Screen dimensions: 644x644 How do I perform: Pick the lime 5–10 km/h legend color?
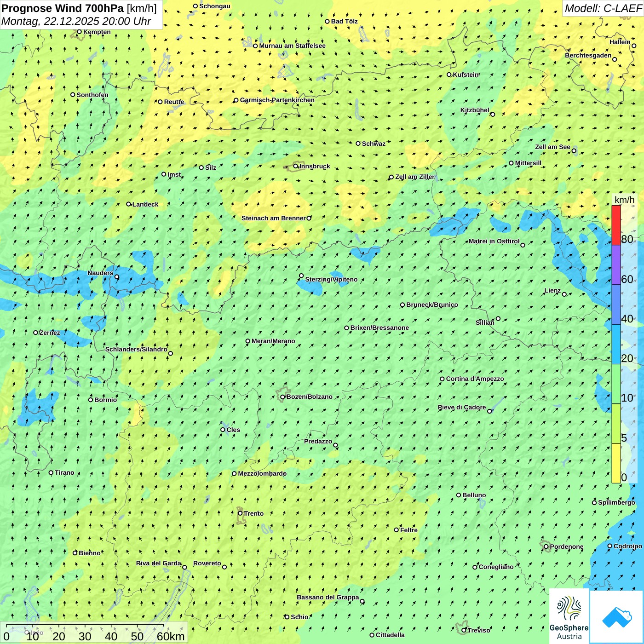point(616,424)
